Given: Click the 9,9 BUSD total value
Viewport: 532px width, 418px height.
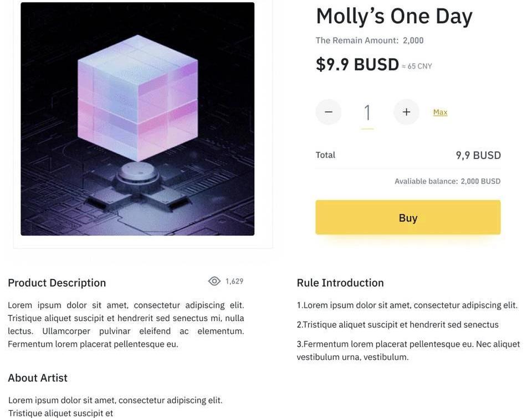Looking at the screenshot, I should click(x=478, y=156).
